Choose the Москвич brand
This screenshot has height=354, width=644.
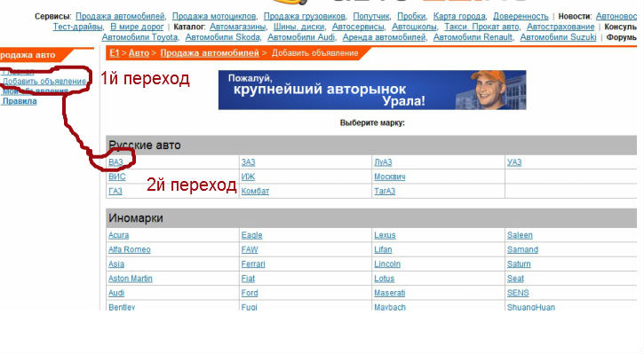point(389,177)
